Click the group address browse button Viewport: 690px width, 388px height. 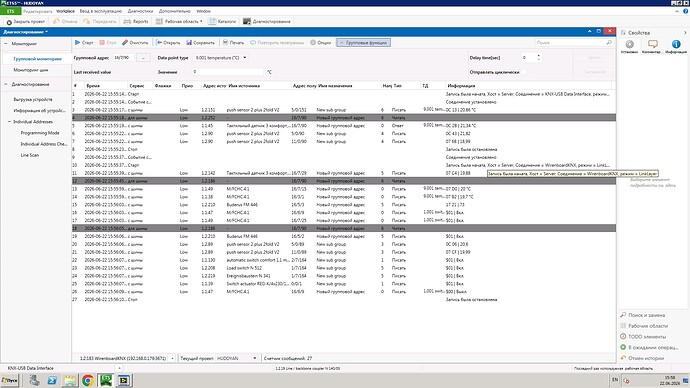click(143, 58)
